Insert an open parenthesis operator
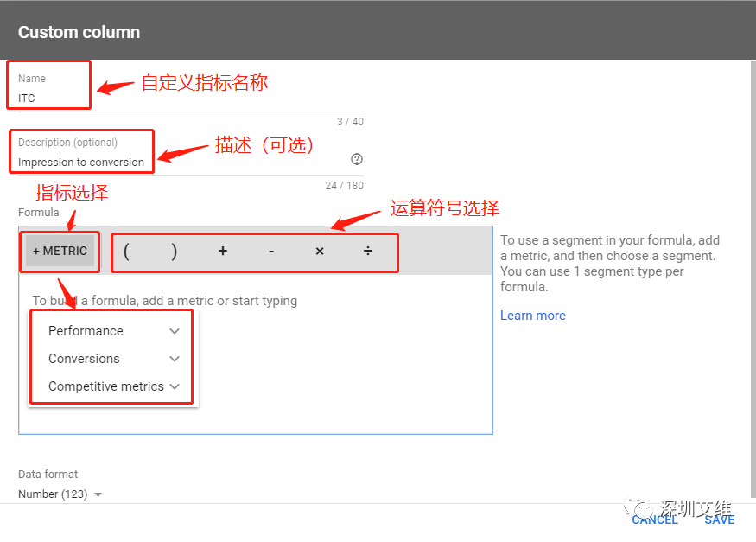756x542 pixels. click(126, 252)
